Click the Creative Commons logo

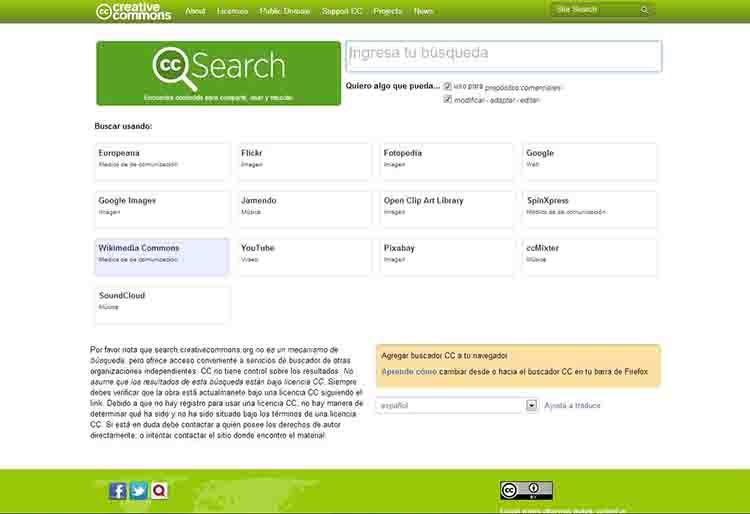coord(133,11)
